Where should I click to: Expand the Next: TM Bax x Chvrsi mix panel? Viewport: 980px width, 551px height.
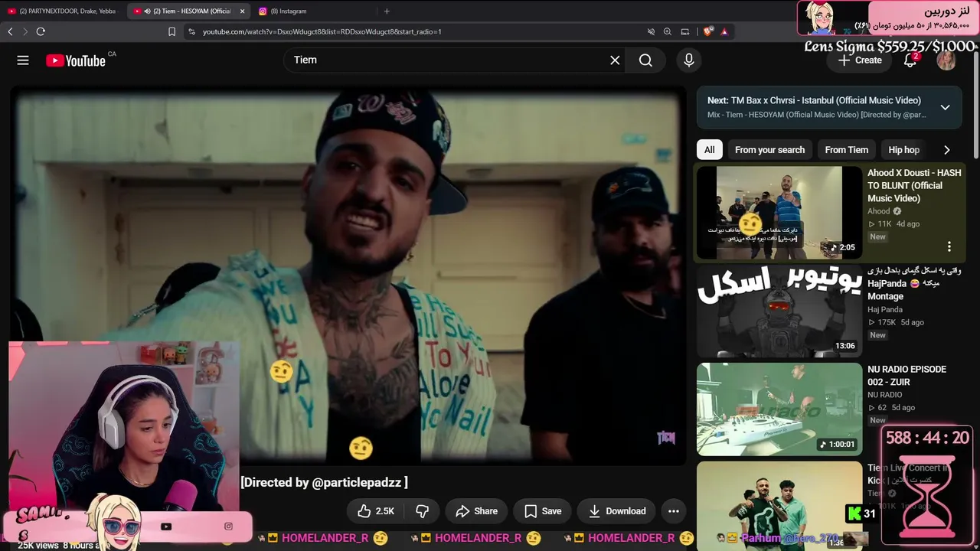coord(946,107)
